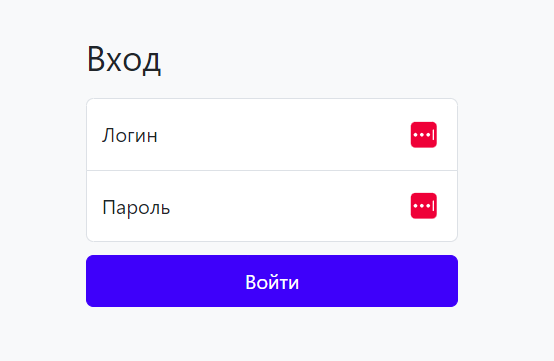Click the password manager icon in Пароль field
This screenshot has height=361, width=554.
[424, 206]
